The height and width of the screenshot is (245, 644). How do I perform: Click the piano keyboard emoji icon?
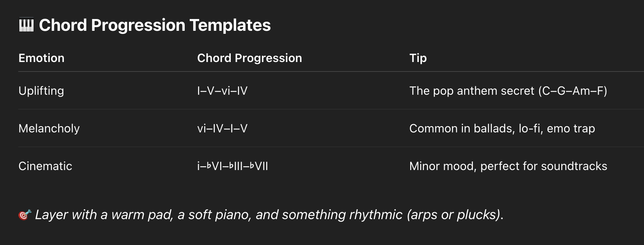pos(26,25)
